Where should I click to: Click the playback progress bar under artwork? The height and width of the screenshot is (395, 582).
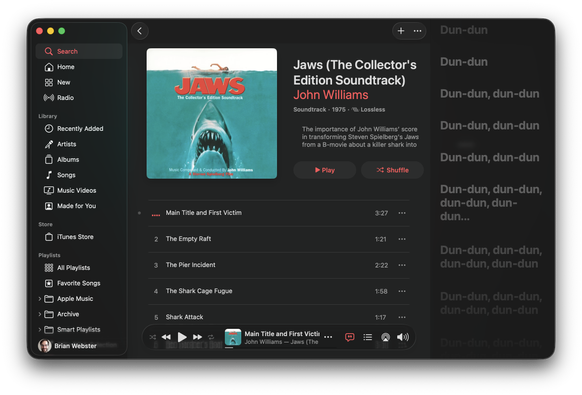(233, 347)
